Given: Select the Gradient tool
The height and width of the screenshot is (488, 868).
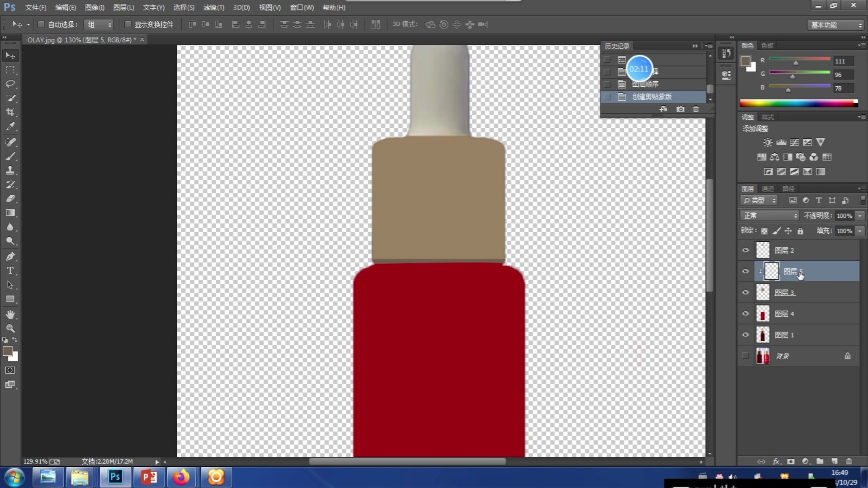Looking at the screenshot, I should tap(10, 213).
